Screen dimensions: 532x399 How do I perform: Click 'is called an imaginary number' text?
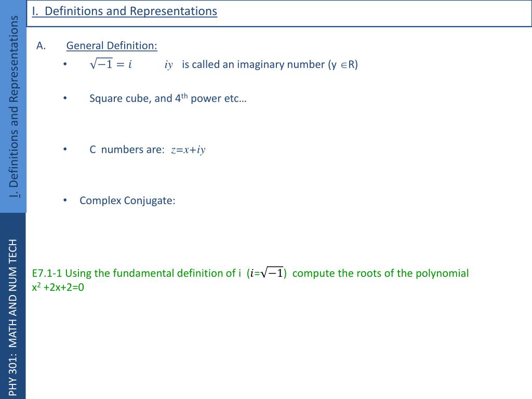click(x=253, y=64)
